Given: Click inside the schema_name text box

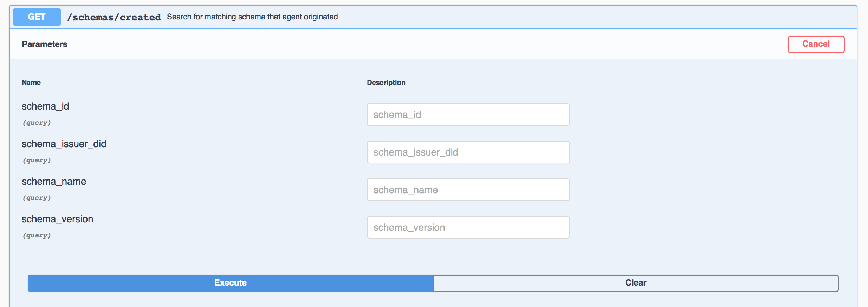Looking at the screenshot, I should point(468,190).
